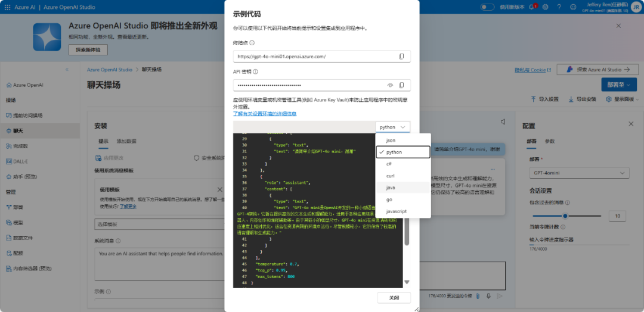This screenshot has width=644, height=312.
Task: Click the endpoint URL text field
Action: tap(313, 57)
